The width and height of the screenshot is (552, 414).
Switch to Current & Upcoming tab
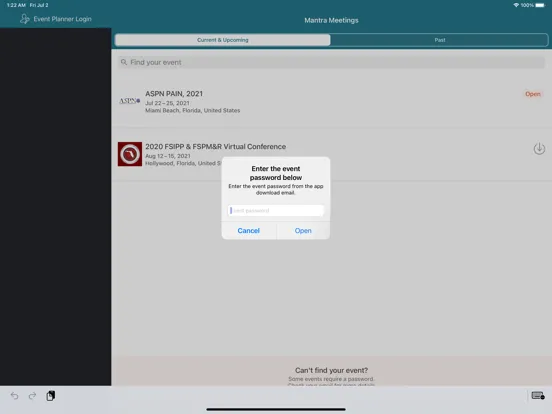222,40
